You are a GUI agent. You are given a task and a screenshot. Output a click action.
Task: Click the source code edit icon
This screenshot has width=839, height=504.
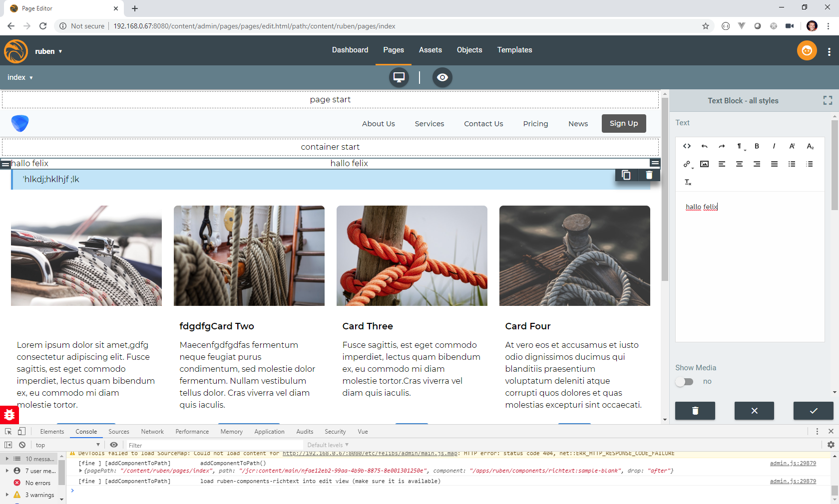point(687,146)
